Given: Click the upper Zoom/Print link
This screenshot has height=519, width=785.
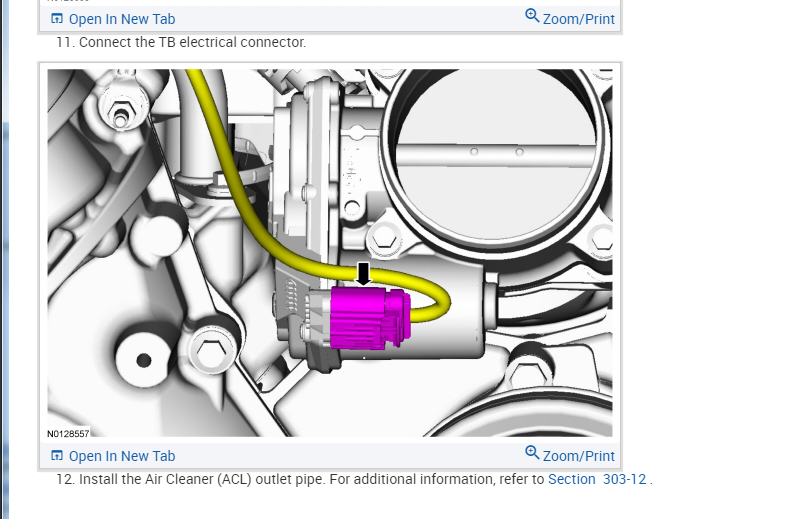Looking at the screenshot, I should [x=578, y=19].
